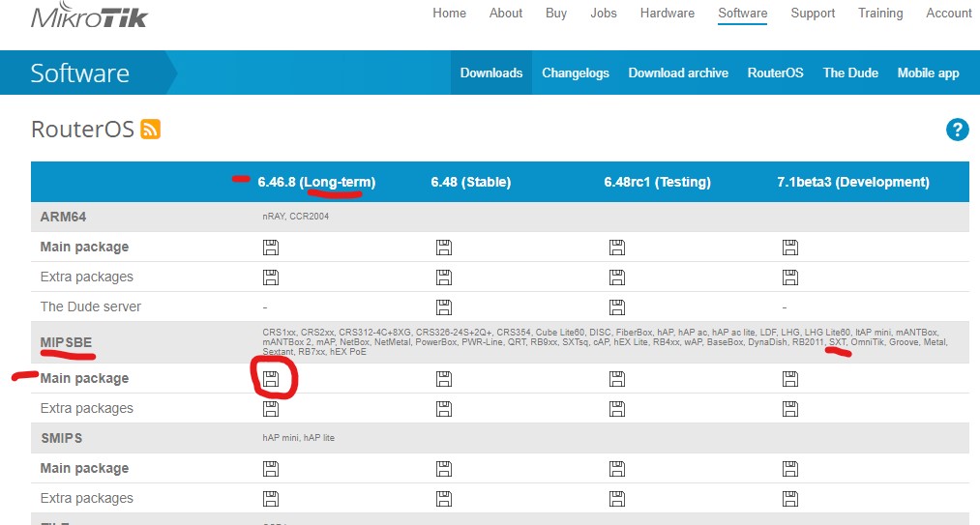Click 'hAP mini, hAP lite' device list text
This screenshot has width=980, height=525.
[298, 437]
